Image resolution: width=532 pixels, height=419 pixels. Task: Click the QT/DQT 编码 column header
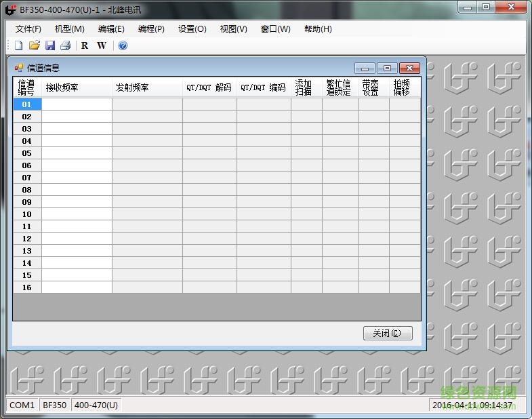pyautogui.click(x=264, y=87)
